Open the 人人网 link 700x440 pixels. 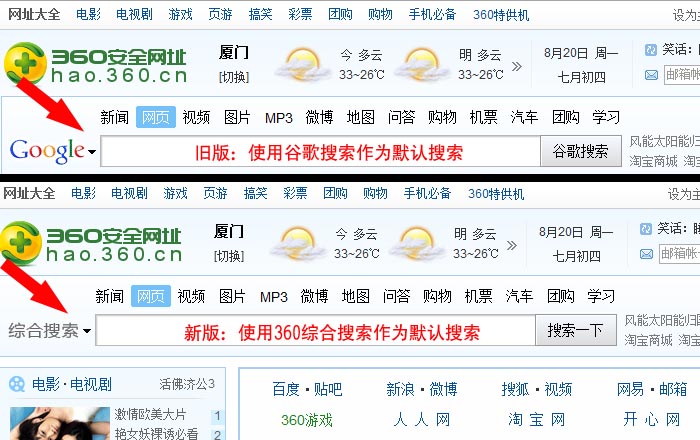[x=422, y=419]
